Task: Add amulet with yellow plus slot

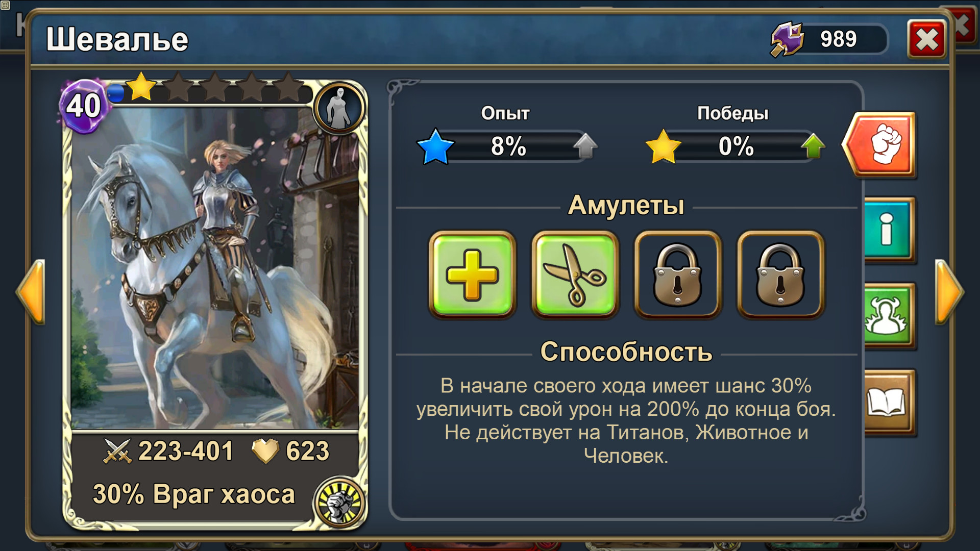Action: tap(472, 274)
